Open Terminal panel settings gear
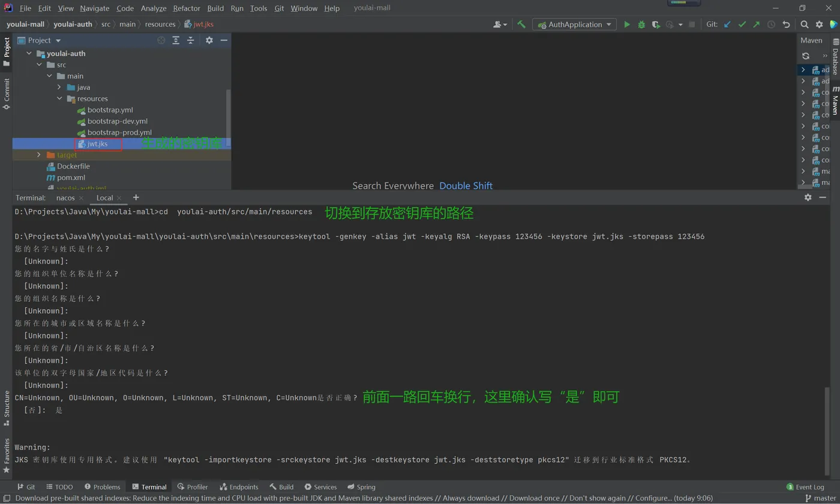This screenshot has height=504, width=840. pyautogui.click(x=808, y=197)
